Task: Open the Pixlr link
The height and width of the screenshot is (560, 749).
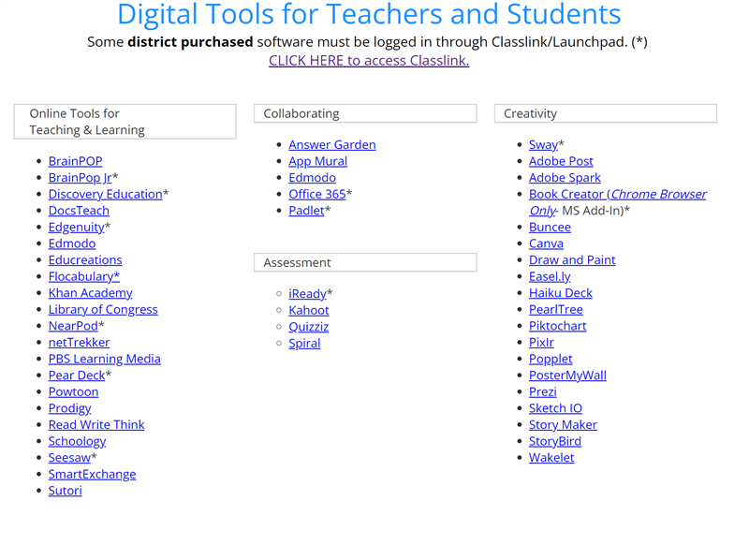Action: tap(542, 343)
